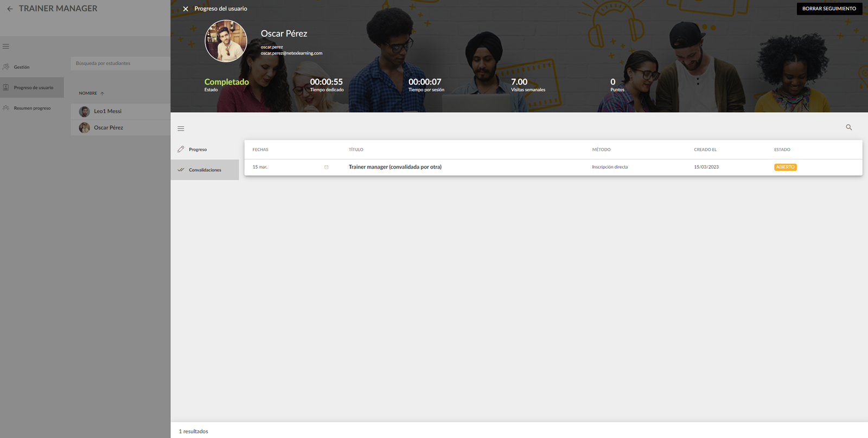
Task: Click the 15/03/2023 created date
Action: point(706,167)
